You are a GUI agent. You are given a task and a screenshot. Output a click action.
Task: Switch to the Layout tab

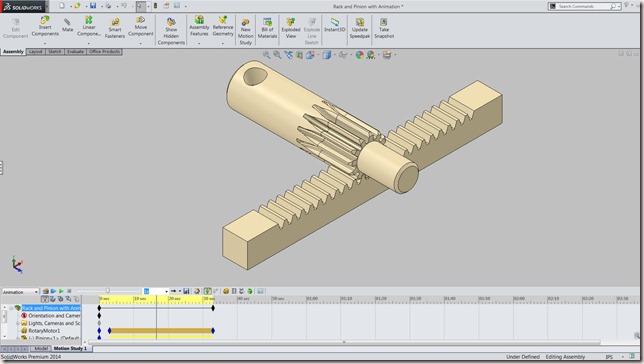click(36, 52)
